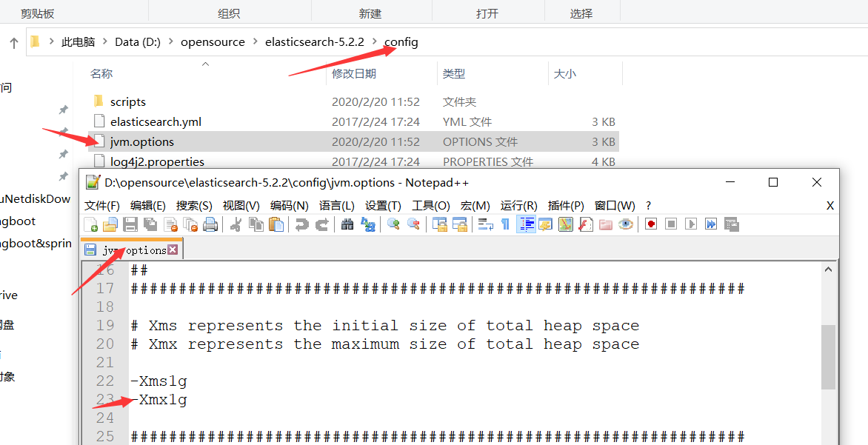Open the 宏(M) menu
The width and height of the screenshot is (868, 445).
tap(475, 205)
